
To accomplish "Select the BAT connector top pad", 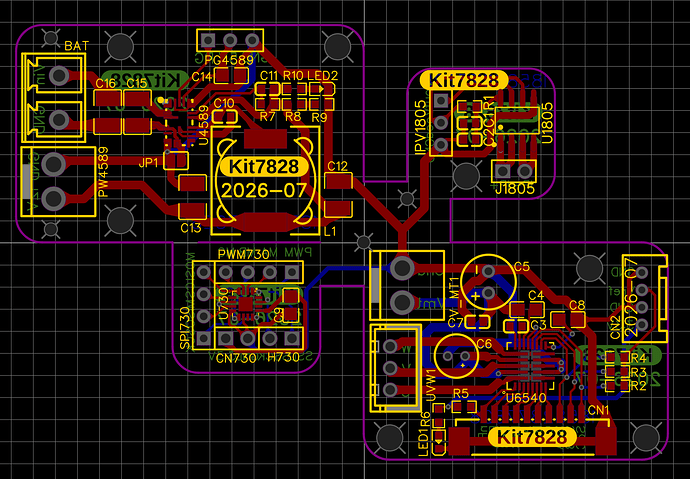I will 59,75.
